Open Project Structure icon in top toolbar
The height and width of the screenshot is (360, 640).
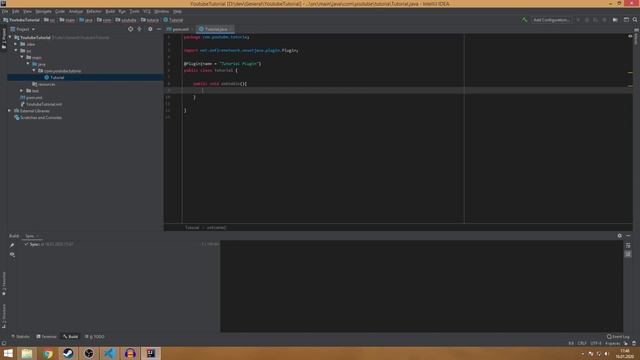tap(615, 20)
